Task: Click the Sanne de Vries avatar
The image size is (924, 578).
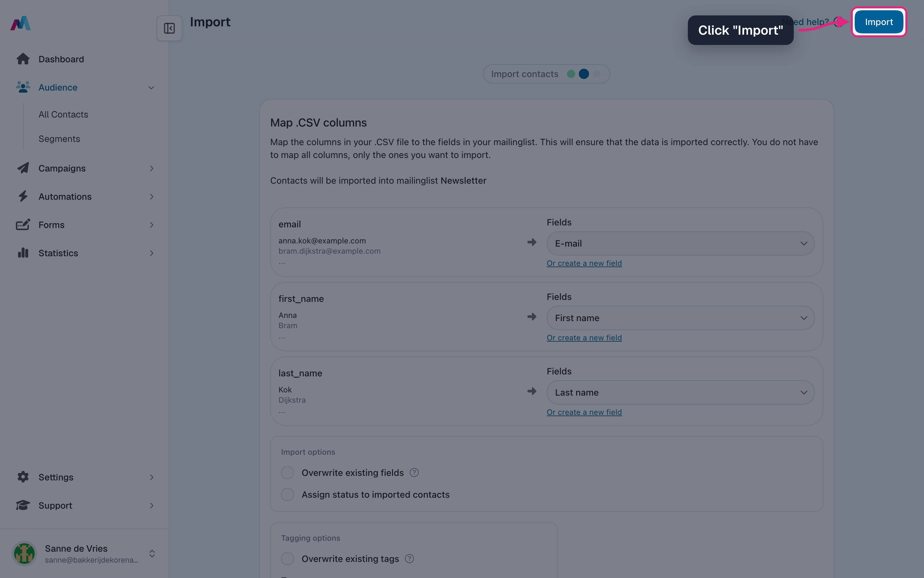Action: tap(24, 553)
